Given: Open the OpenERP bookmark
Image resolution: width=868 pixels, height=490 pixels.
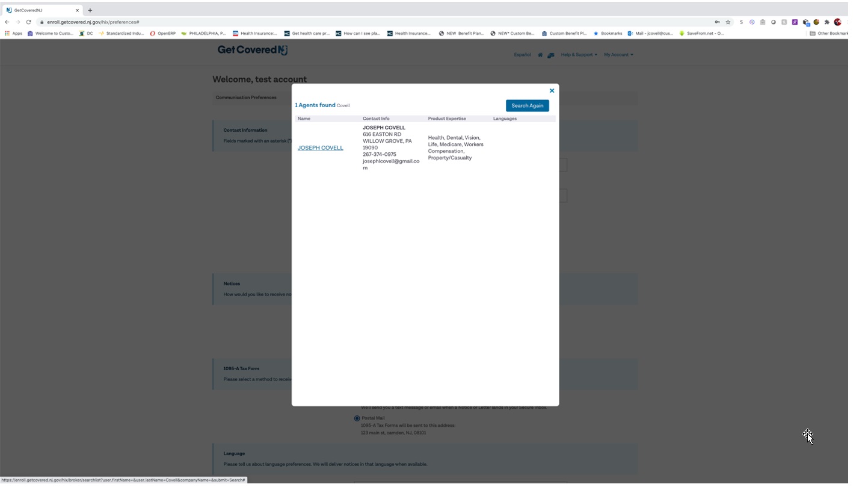Looking at the screenshot, I should 162,34.
